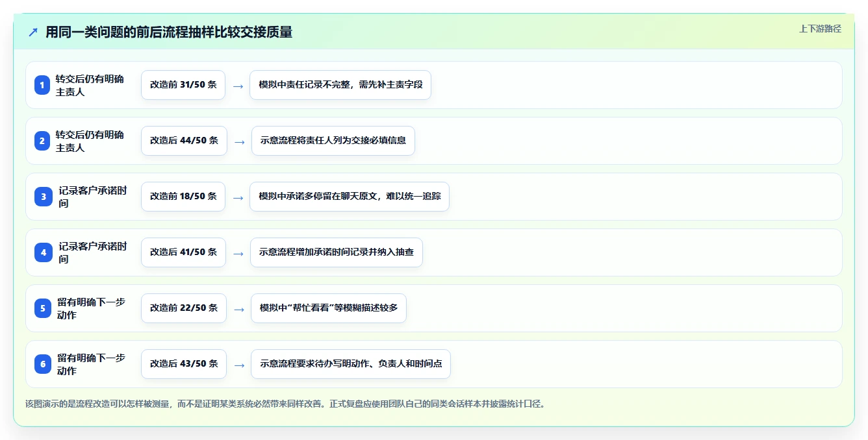Select step number badge 1
Viewport: 868px width, 440px height.
pyautogui.click(x=42, y=85)
